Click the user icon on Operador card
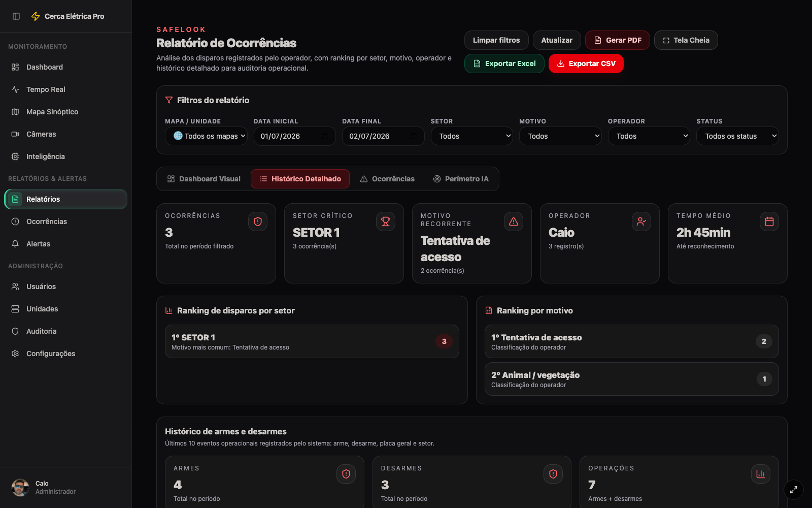 point(641,221)
